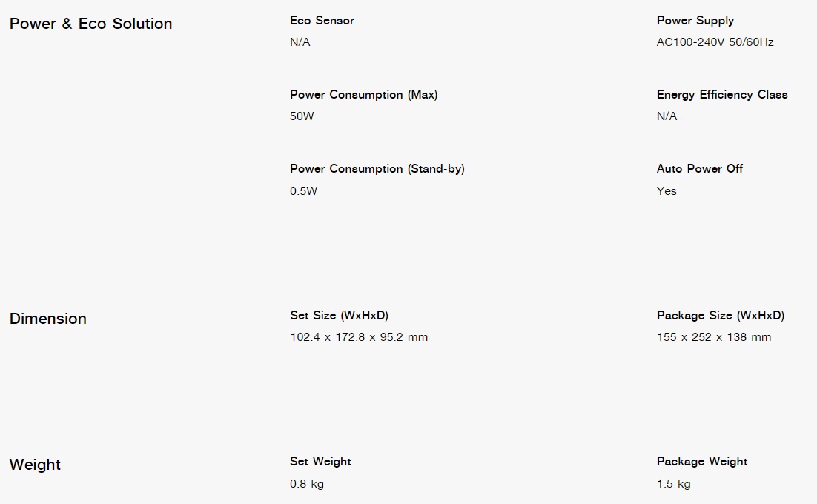Select the Eco Sensor label
The height and width of the screenshot is (504, 817).
click(x=322, y=20)
